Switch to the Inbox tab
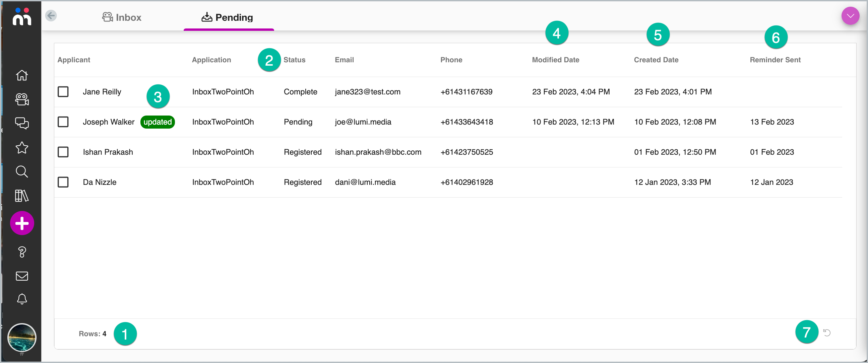 [x=122, y=17]
